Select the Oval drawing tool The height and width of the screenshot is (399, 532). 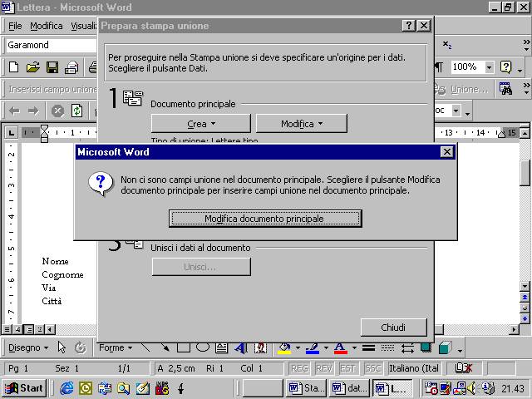203,347
